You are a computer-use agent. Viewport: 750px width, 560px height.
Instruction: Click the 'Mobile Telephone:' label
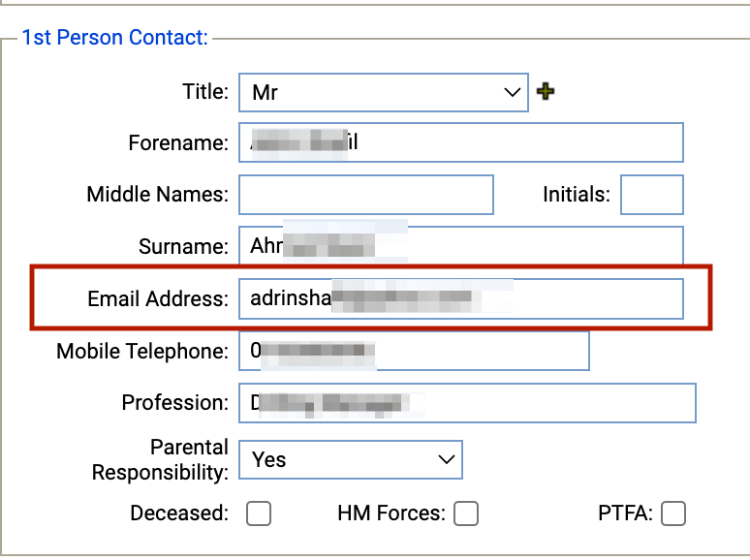pyautogui.click(x=142, y=351)
